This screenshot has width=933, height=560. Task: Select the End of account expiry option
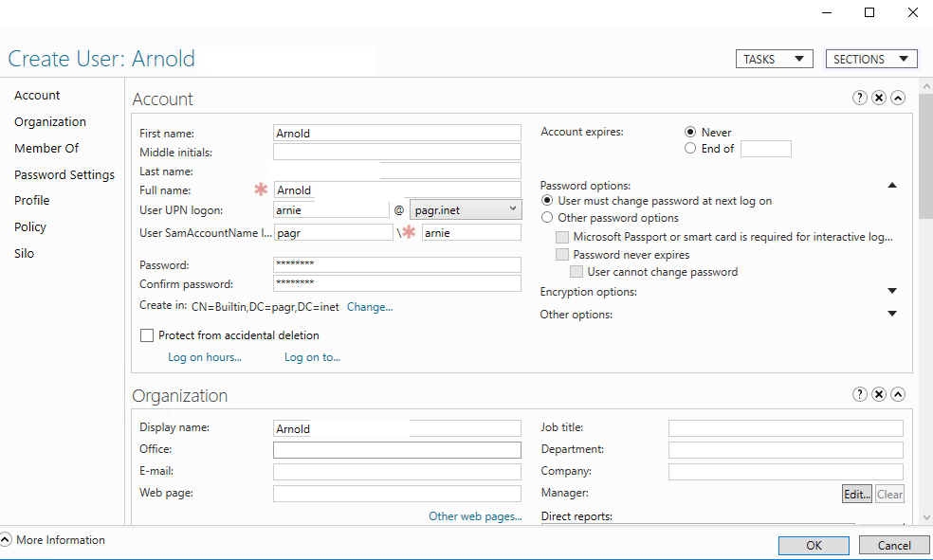690,149
